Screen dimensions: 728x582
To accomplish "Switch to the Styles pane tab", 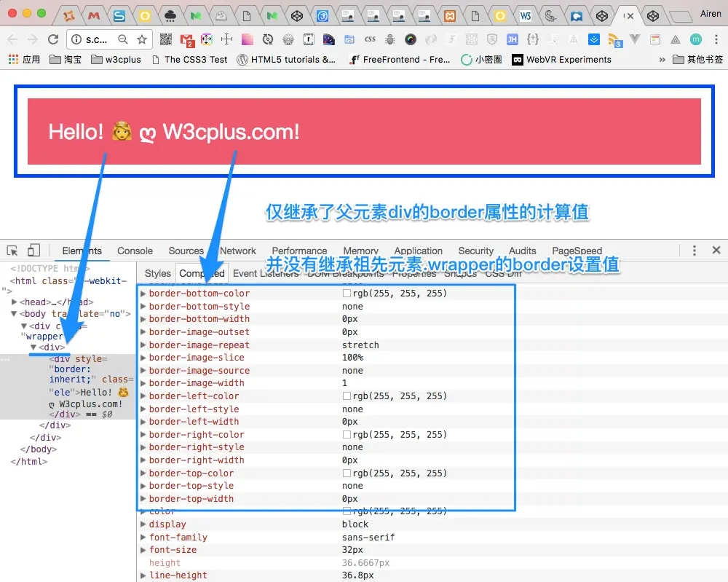I will click(x=158, y=274).
